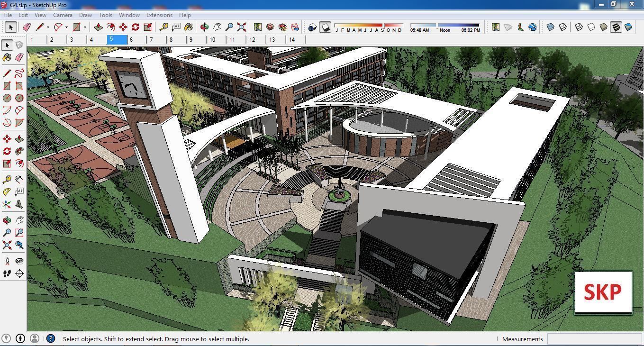
Task: Toggle X-Ray face style
Action: (551, 27)
